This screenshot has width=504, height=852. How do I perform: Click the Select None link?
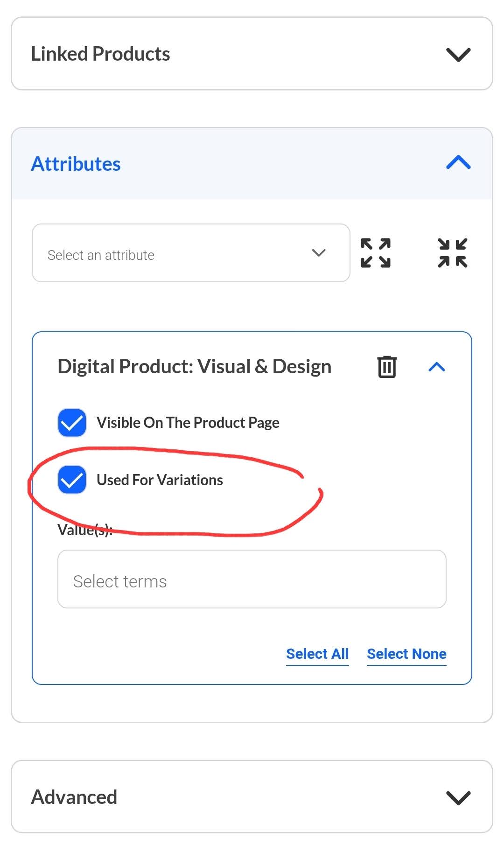point(406,654)
